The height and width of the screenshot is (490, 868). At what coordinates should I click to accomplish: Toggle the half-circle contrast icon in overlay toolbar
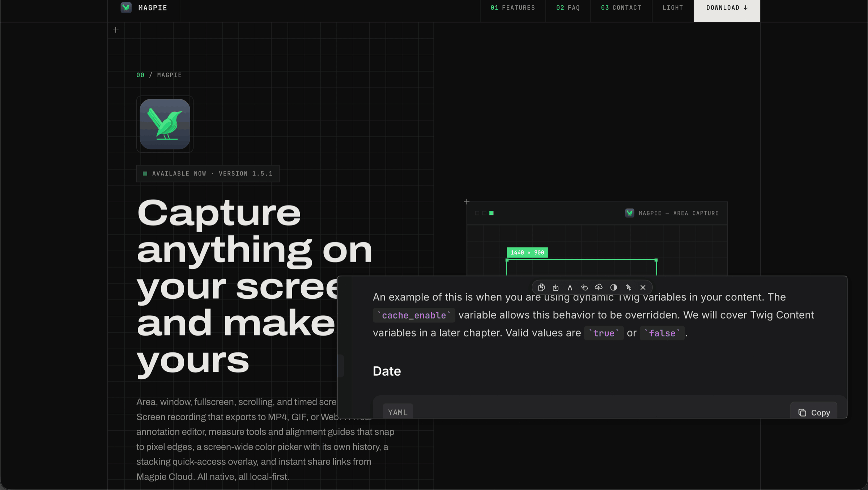click(613, 287)
